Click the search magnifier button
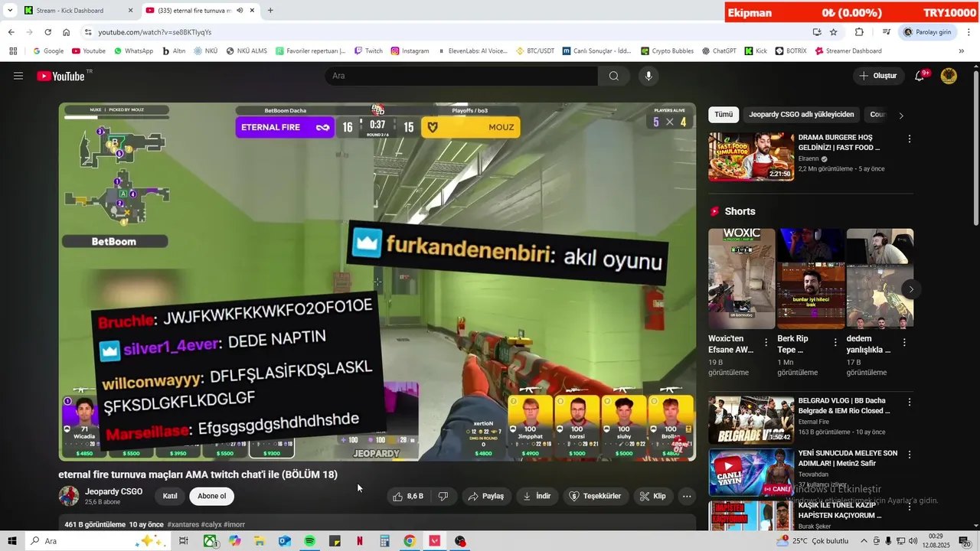The width and height of the screenshot is (980, 551). 614,76
